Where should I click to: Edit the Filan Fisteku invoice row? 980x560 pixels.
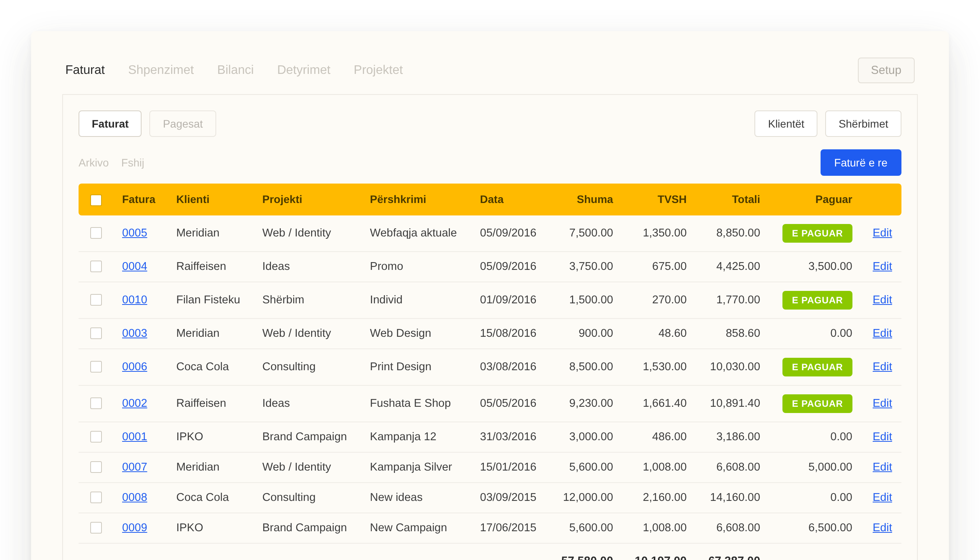pyautogui.click(x=882, y=299)
